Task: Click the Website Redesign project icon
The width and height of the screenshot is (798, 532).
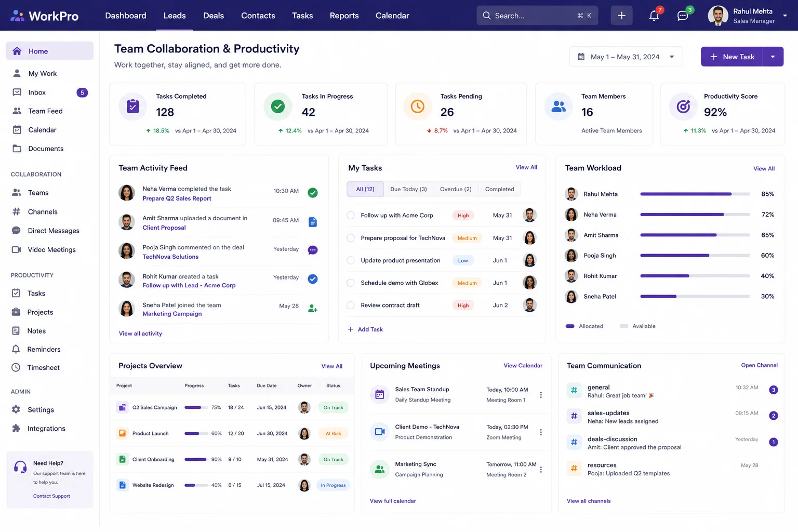Action: (122, 485)
